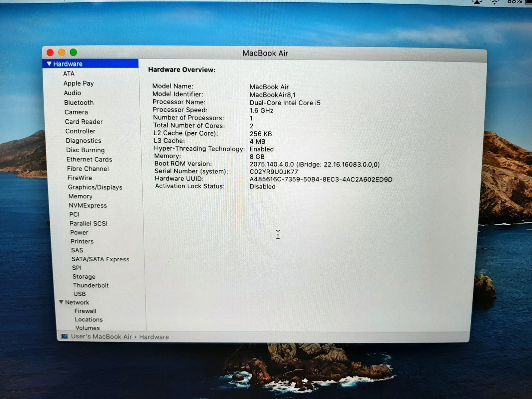Click Hardware in the path bar

pyautogui.click(x=154, y=337)
